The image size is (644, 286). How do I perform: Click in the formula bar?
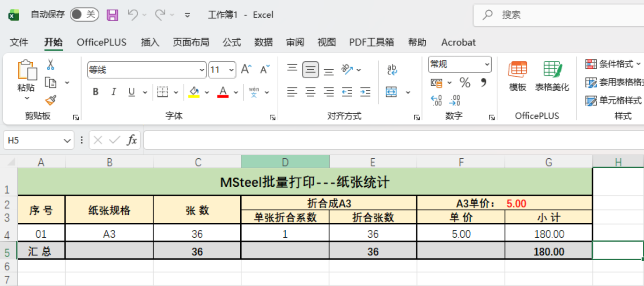point(393,140)
